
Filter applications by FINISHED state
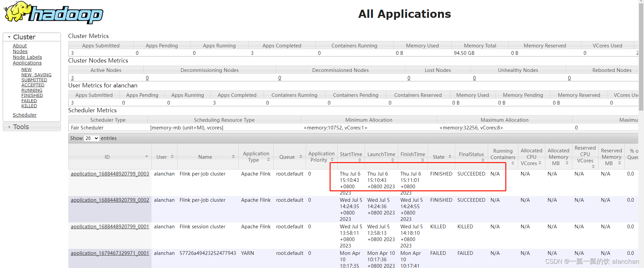[32, 95]
